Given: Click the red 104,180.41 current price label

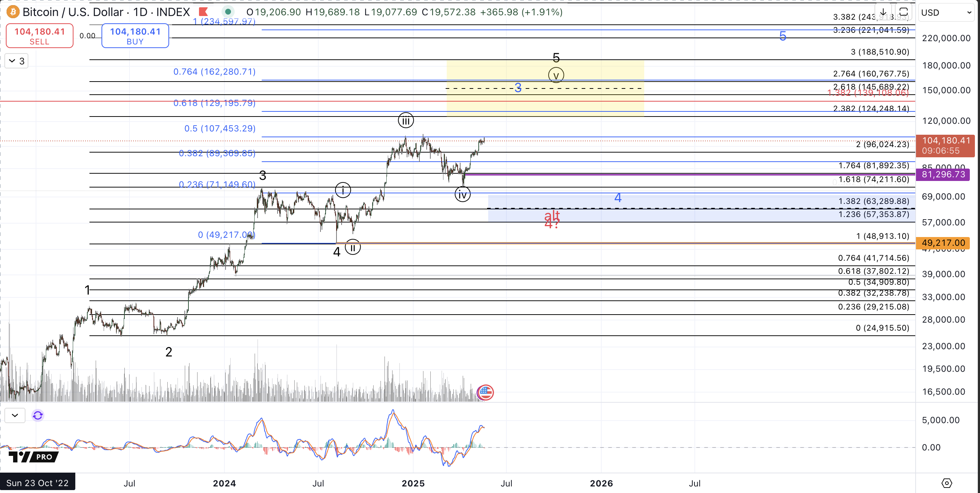Looking at the screenshot, I should pyautogui.click(x=945, y=145).
